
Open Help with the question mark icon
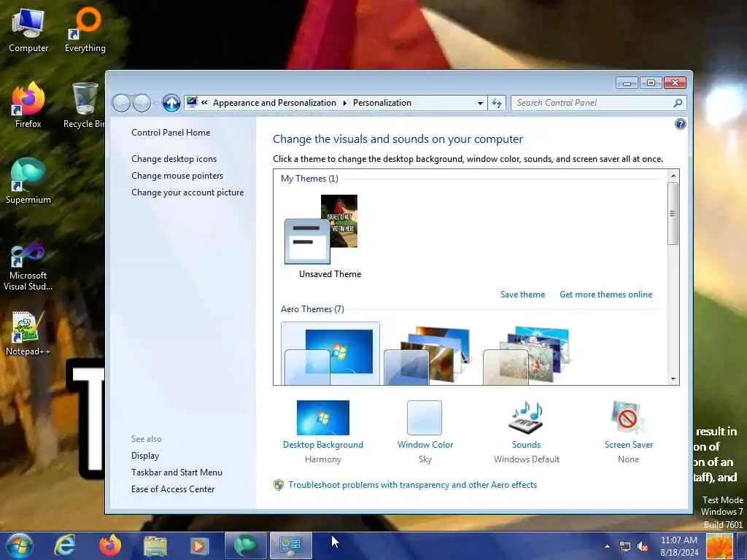pyautogui.click(x=681, y=124)
